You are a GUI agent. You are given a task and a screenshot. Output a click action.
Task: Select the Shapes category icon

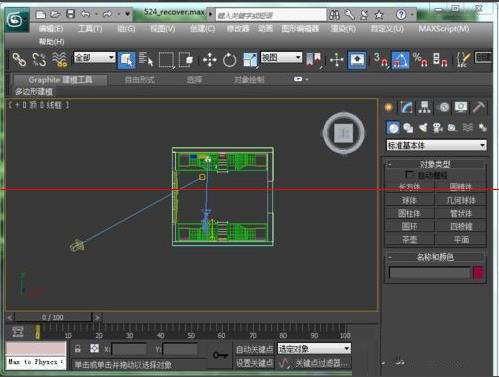pyautogui.click(x=408, y=128)
